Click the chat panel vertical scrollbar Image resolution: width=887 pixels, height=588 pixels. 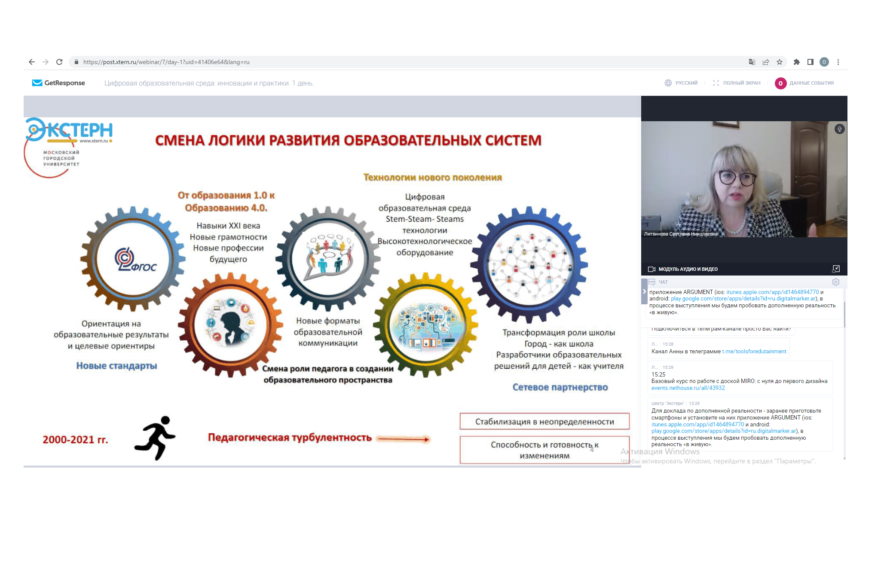pyautogui.click(x=844, y=314)
